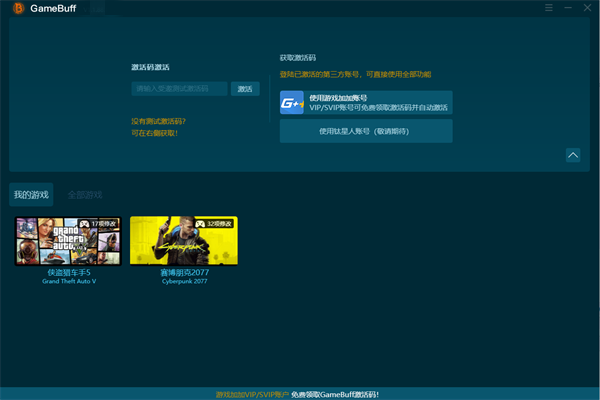Click 使用游戏加加账号 login option
The width and height of the screenshot is (600, 400).
(x=366, y=102)
